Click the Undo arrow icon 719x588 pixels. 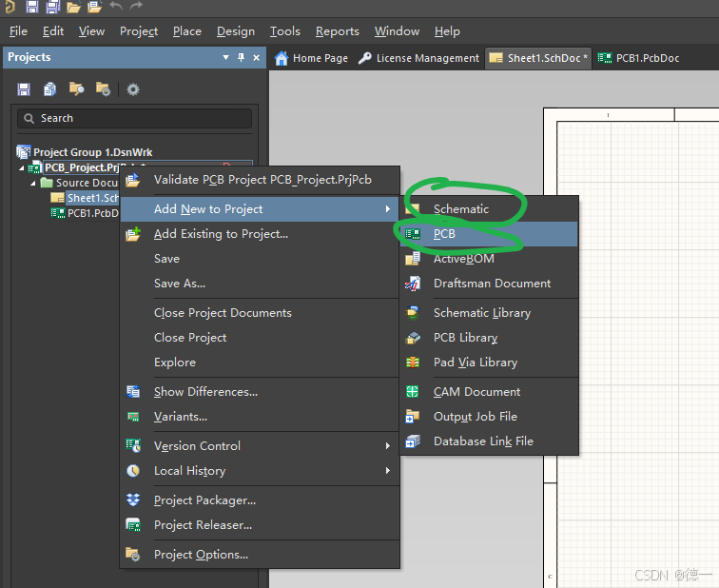[x=116, y=6]
